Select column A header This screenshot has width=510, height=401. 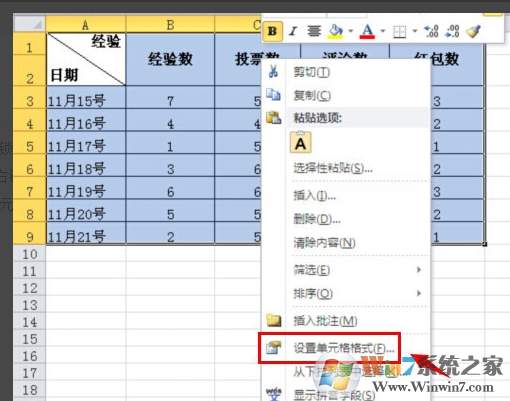point(86,24)
